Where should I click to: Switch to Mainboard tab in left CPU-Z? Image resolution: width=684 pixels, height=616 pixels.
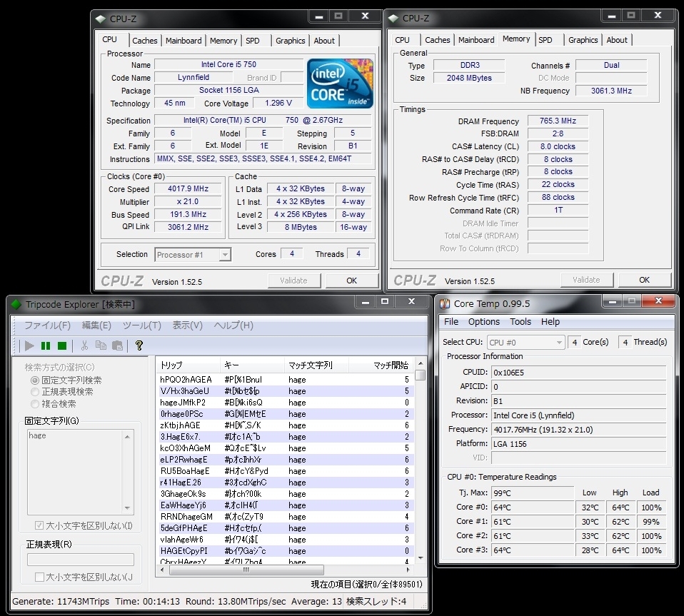tap(183, 41)
